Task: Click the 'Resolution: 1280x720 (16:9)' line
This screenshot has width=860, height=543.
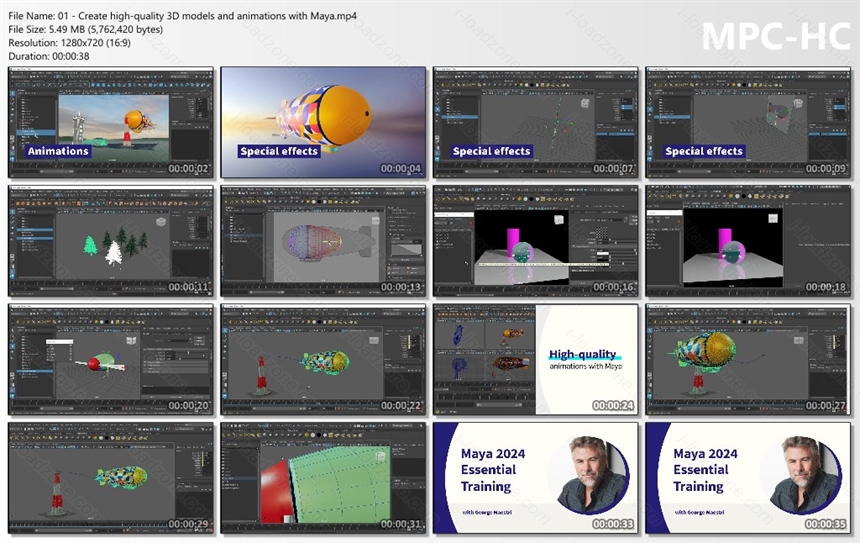Action: 70,43
